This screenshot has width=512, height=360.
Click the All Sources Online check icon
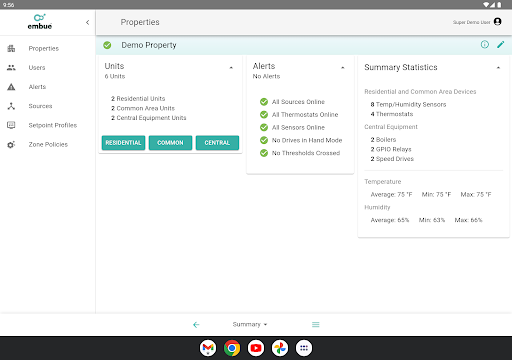click(264, 102)
